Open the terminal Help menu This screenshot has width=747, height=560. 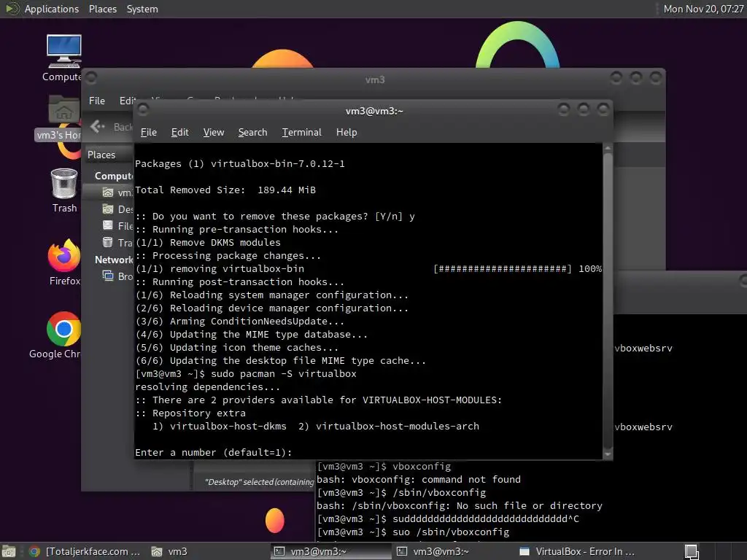tap(347, 132)
